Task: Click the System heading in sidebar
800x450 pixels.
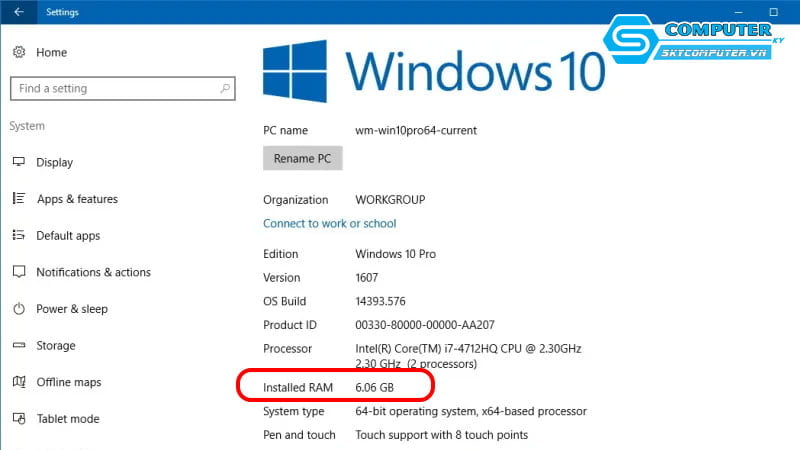Action: [x=27, y=126]
